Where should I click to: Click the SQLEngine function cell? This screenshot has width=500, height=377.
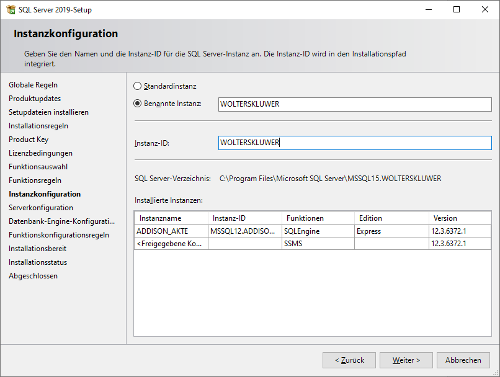pos(318,231)
